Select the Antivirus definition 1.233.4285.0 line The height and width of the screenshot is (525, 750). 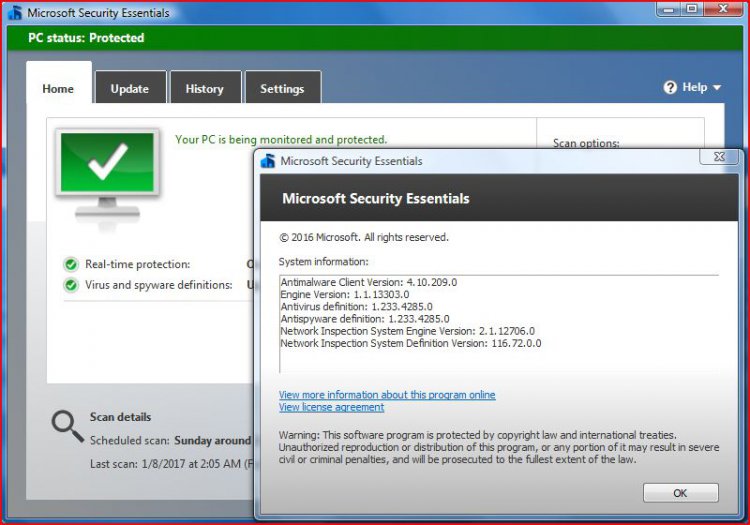356,307
